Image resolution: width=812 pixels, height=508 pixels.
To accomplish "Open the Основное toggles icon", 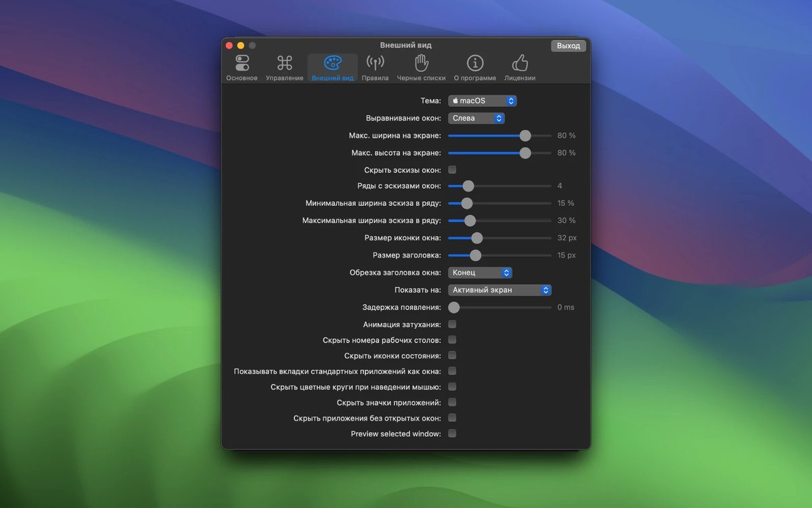I will coord(242,64).
